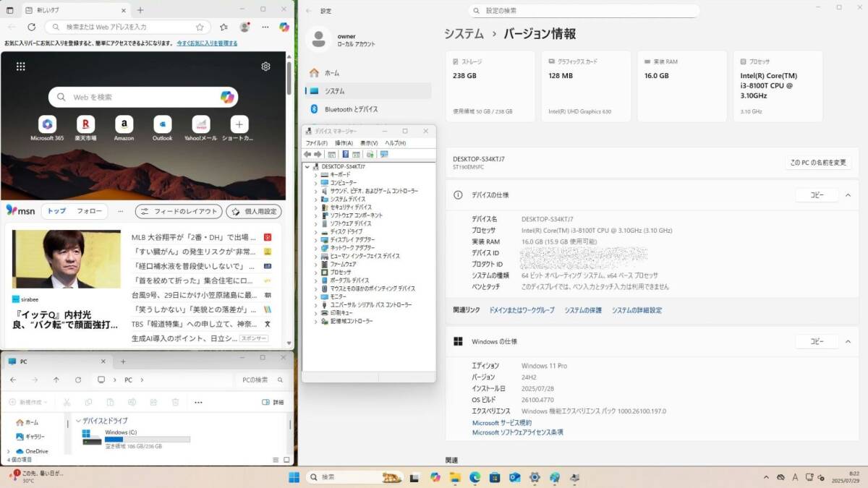Collapse Windows の仕様 section chevron
The height and width of the screenshot is (488, 868).
(846, 341)
